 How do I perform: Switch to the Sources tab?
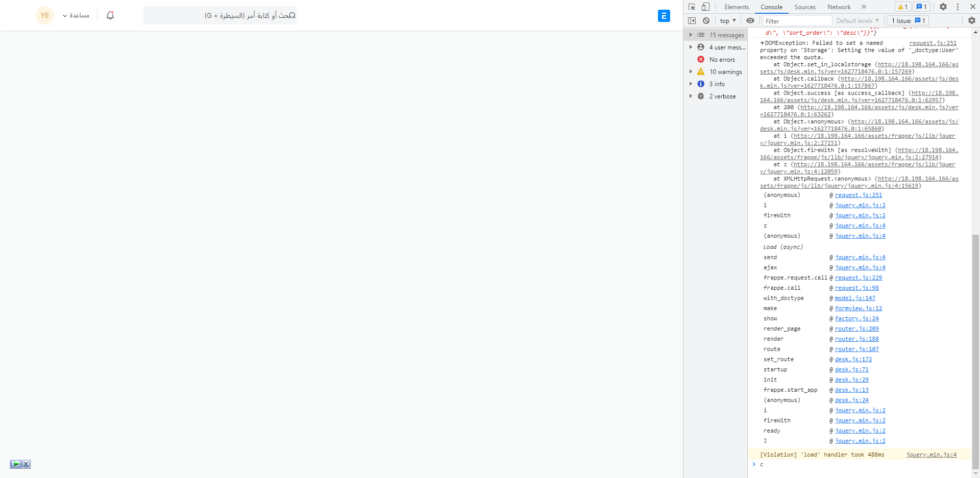805,7
